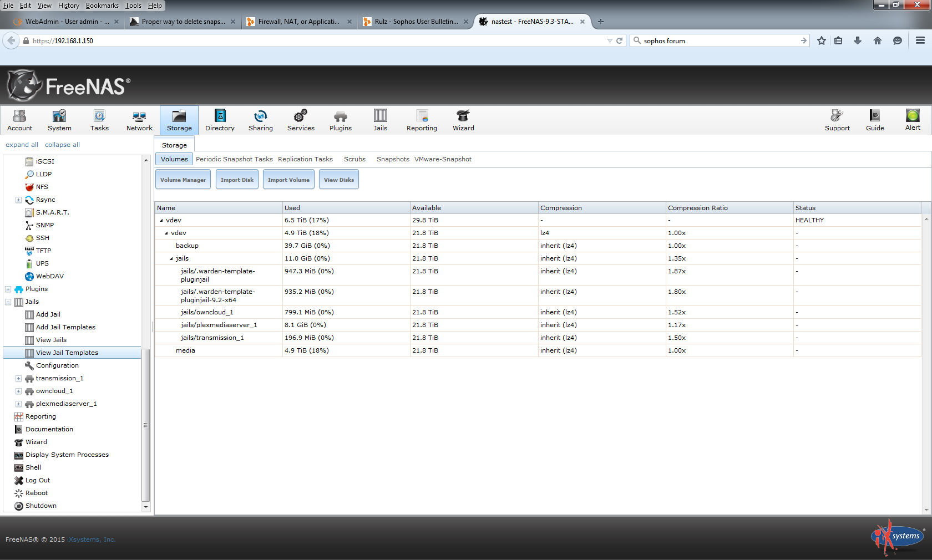Expand the plexmediaserver_1 jail node
Screen dimensions: 932x560
18,404
